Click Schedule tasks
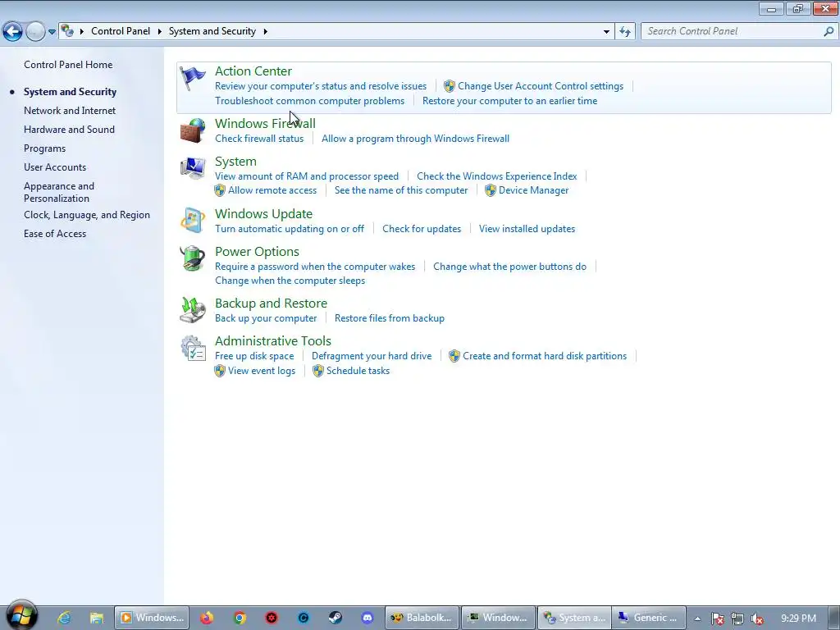 tap(358, 371)
